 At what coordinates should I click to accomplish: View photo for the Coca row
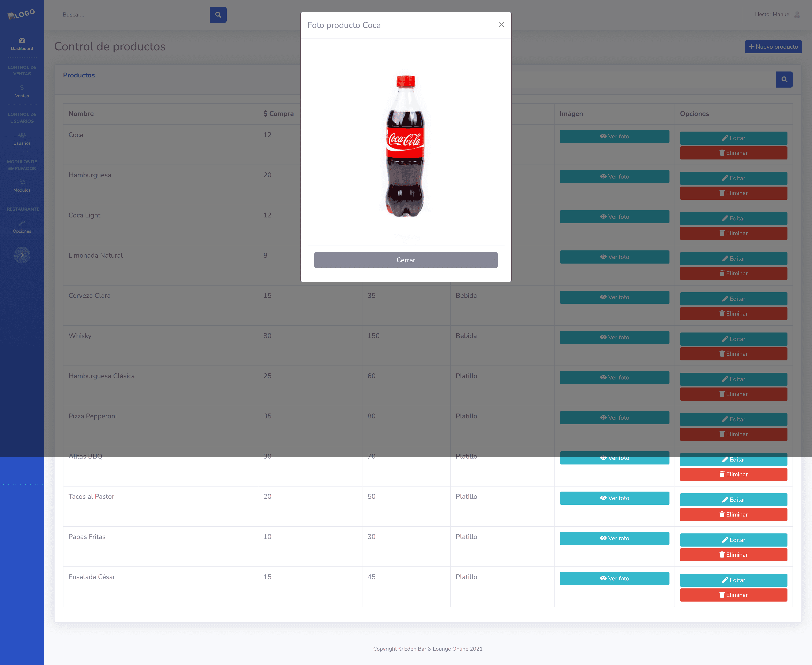(614, 136)
